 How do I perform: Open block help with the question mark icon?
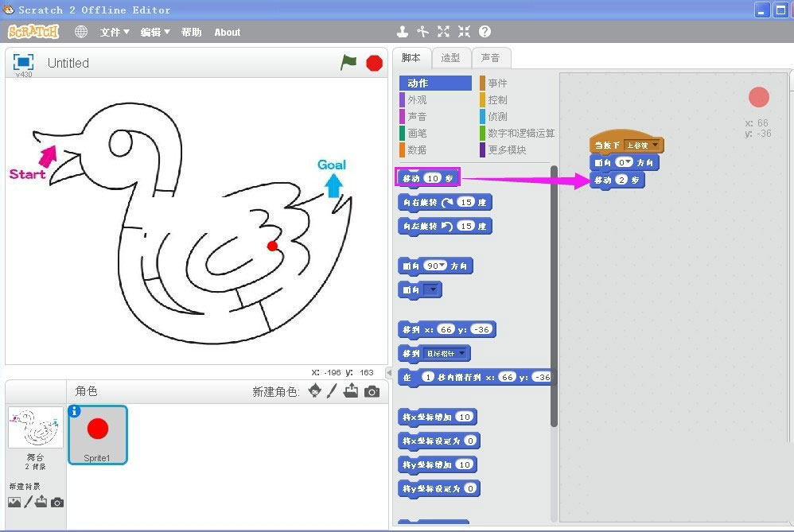[x=485, y=32]
